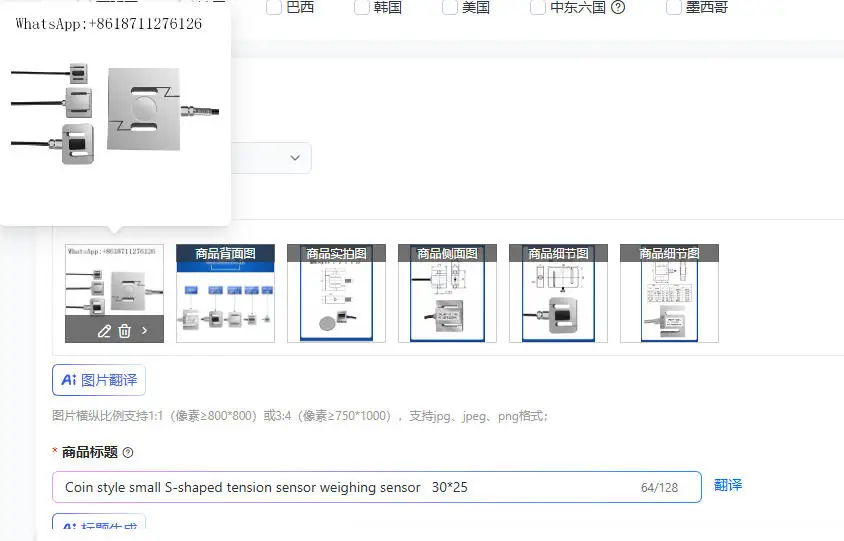844x541 pixels.
Task: Click the 64/128 character counter
Action: pos(659,488)
